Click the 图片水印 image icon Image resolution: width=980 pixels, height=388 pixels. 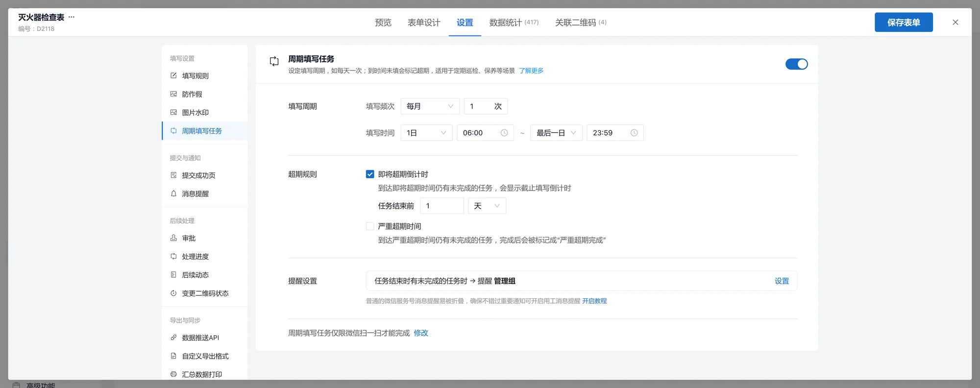[x=173, y=112]
